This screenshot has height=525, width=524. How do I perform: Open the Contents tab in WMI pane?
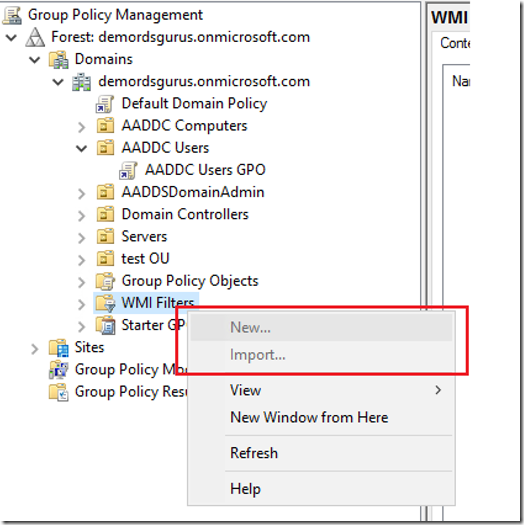pyautogui.click(x=455, y=43)
